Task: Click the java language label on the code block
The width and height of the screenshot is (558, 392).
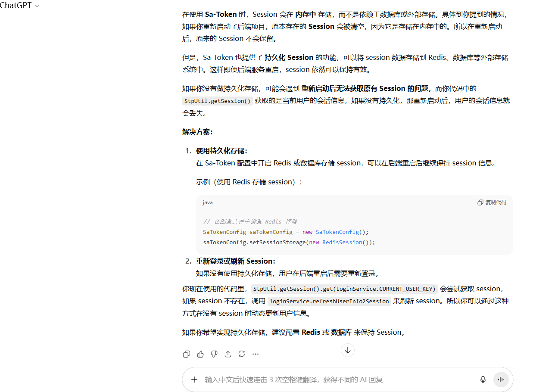Action: click(x=208, y=202)
